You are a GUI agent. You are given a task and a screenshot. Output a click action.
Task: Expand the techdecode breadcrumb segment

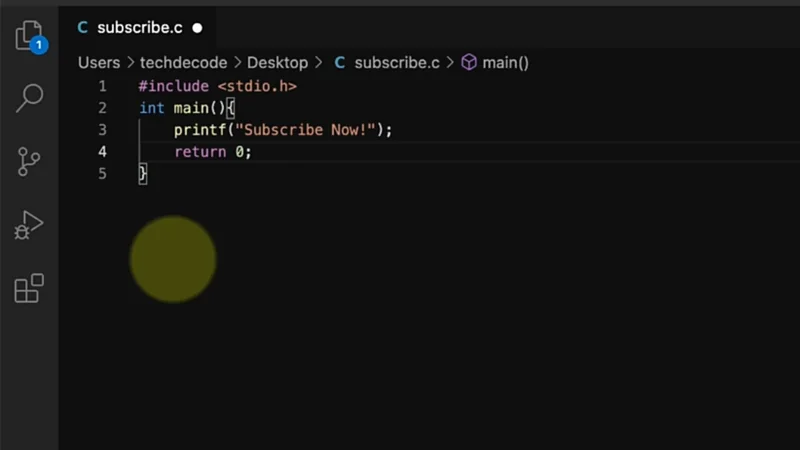pos(183,62)
